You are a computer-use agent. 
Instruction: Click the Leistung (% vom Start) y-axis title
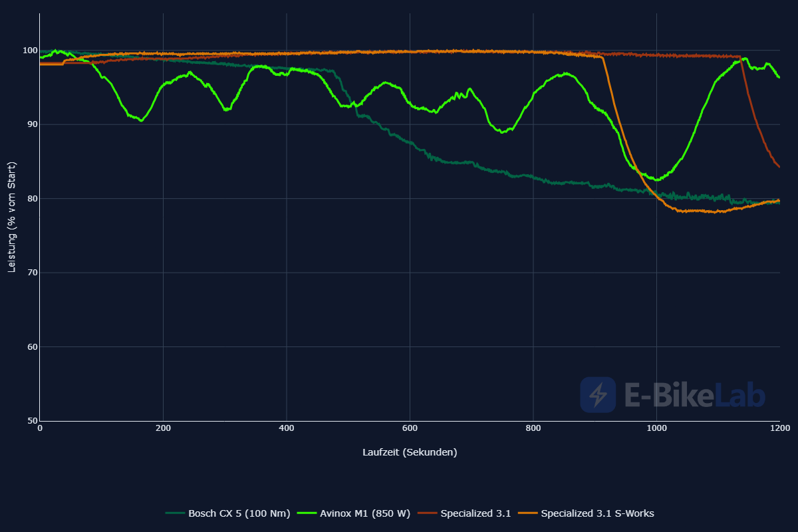tap(11, 217)
